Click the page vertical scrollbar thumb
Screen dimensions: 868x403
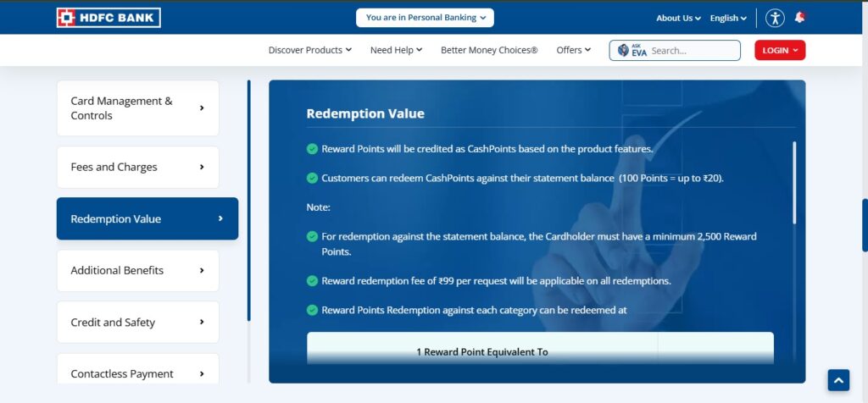pyautogui.click(x=865, y=225)
